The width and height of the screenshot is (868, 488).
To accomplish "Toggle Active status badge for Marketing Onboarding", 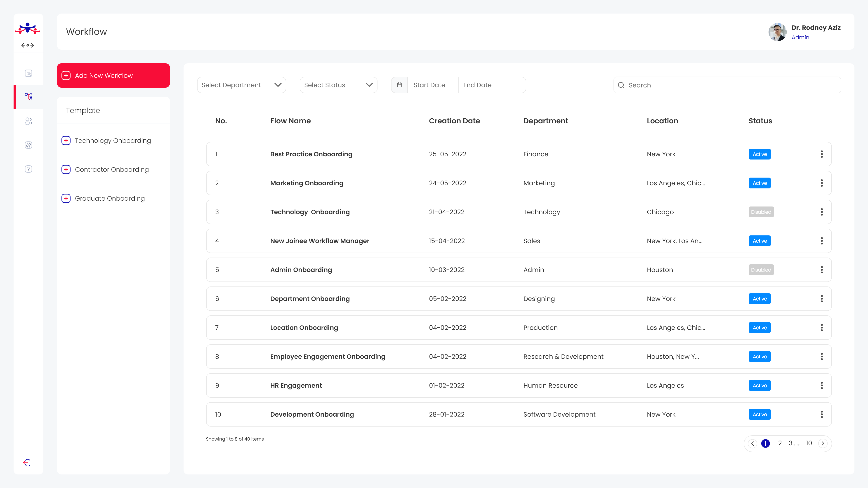I will (759, 183).
